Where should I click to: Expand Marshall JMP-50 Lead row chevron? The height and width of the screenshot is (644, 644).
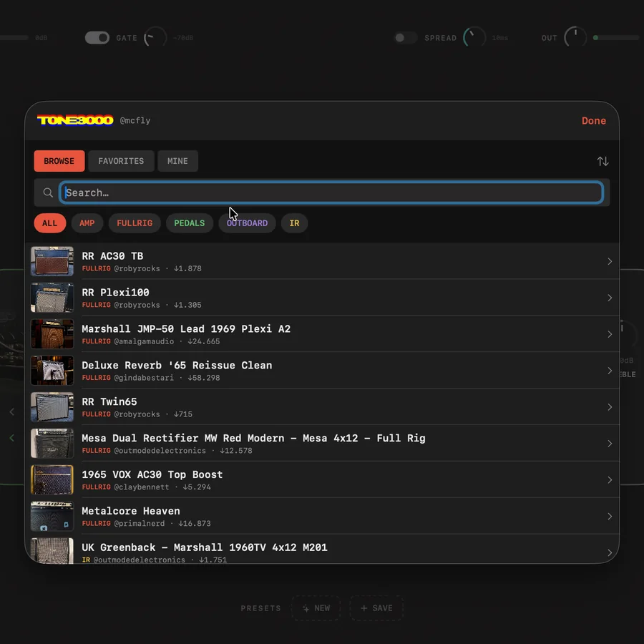click(610, 334)
